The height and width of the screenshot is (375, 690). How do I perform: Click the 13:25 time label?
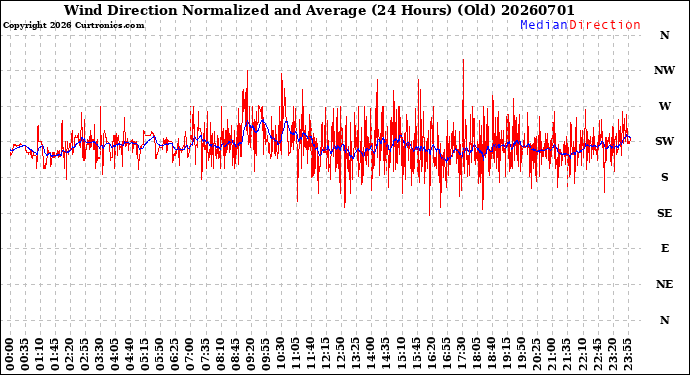tap(356, 354)
